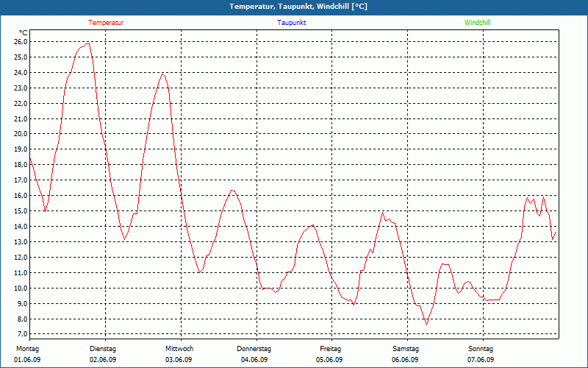Click the 12,0 y-axis value
Image resolution: width=588 pixels, height=368 pixels.
pos(21,257)
